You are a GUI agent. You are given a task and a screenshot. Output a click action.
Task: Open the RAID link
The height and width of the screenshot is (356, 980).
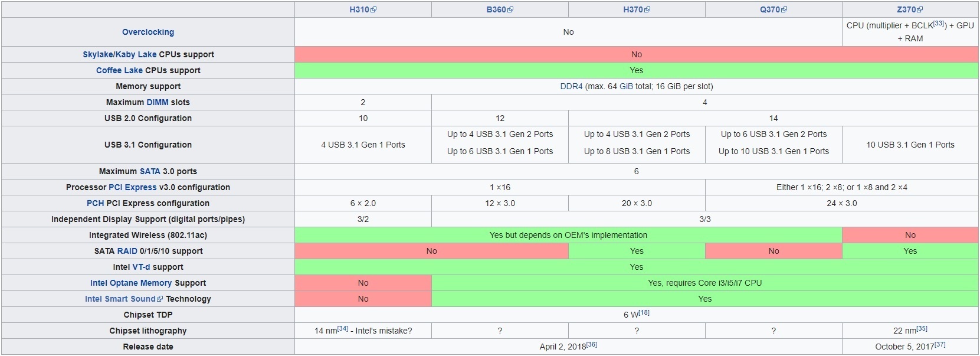point(127,251)
